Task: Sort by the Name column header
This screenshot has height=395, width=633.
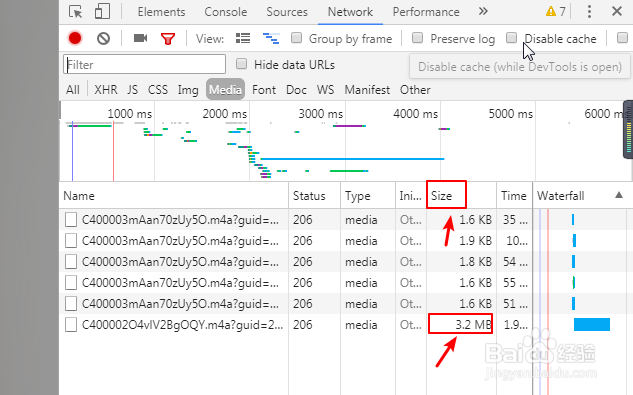Action: pos(174,196)
